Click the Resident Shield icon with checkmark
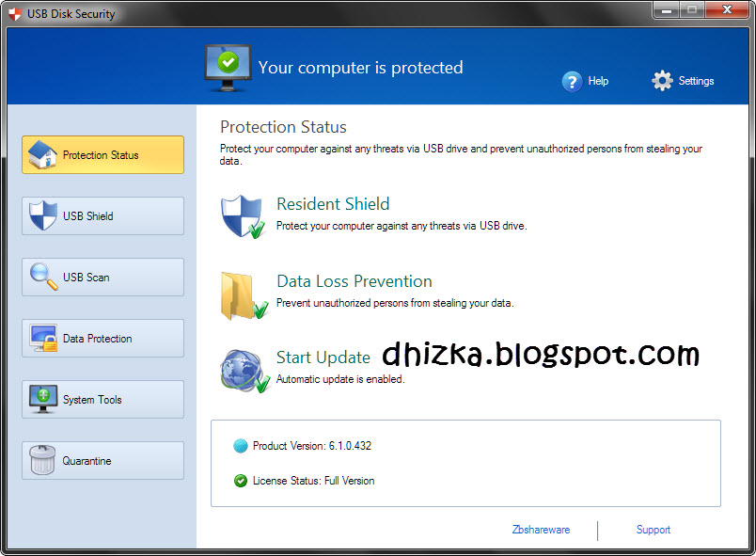 (x=243, y=217)
